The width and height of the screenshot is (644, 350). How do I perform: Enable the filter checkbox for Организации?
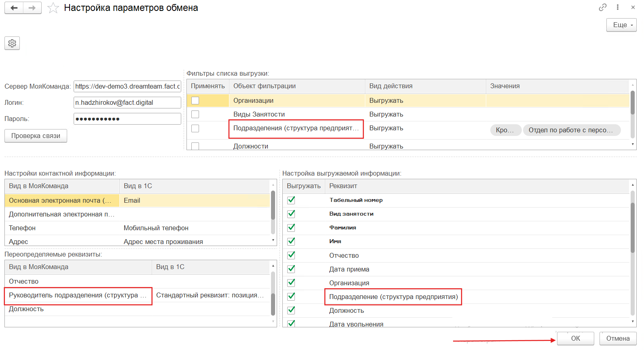195,100
